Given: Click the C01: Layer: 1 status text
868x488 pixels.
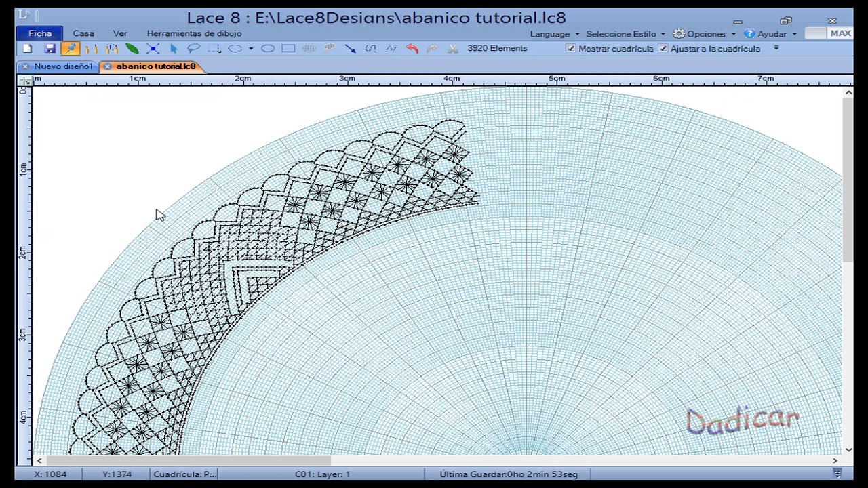Looking at the screenshot, I should [x=322, y=474].
